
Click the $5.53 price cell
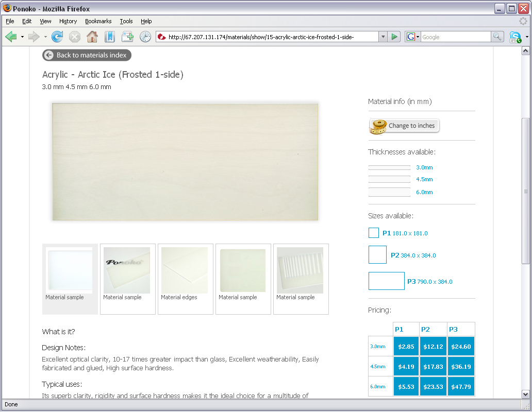[x=406, y=386]
